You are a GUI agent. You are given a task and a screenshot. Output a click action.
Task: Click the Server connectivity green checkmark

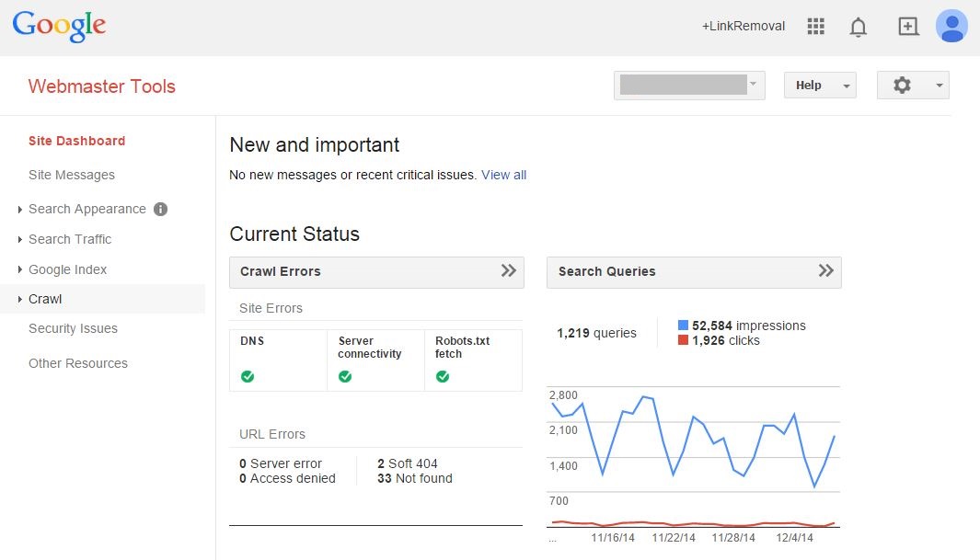[345, 376]
